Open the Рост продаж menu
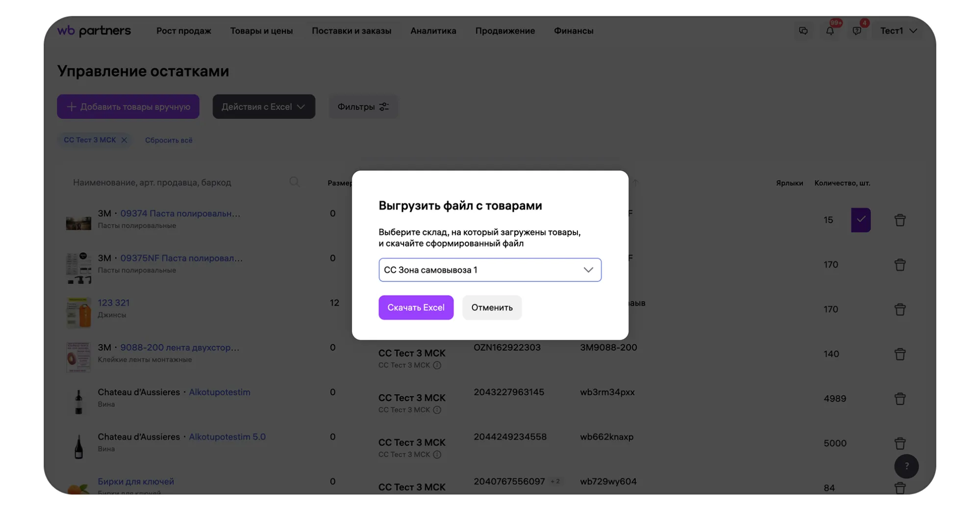This screenshot has width=980, height=511. 184,31
